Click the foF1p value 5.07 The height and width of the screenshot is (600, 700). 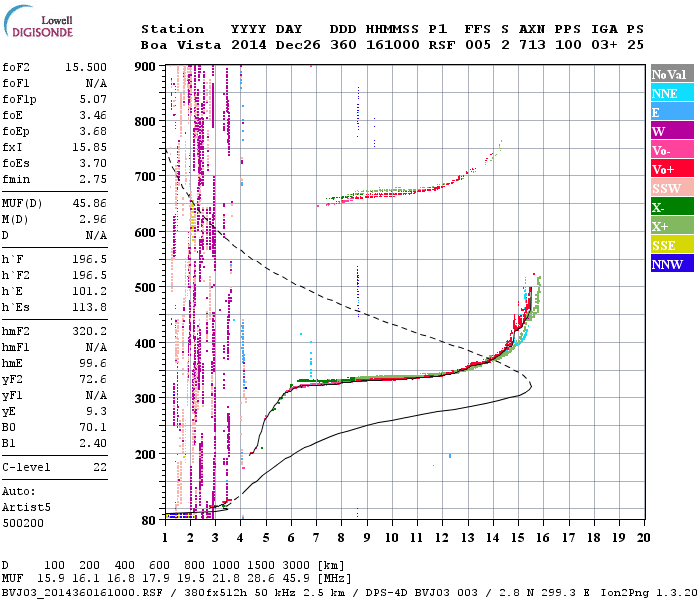point(93,100)
